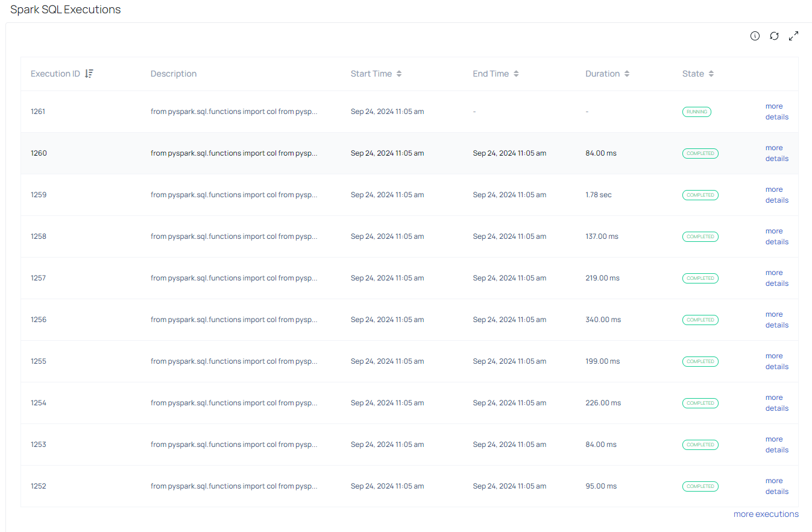812x532 pixels.
Task: Sort the table by Start Time
Action: click(x=399, y=74)
